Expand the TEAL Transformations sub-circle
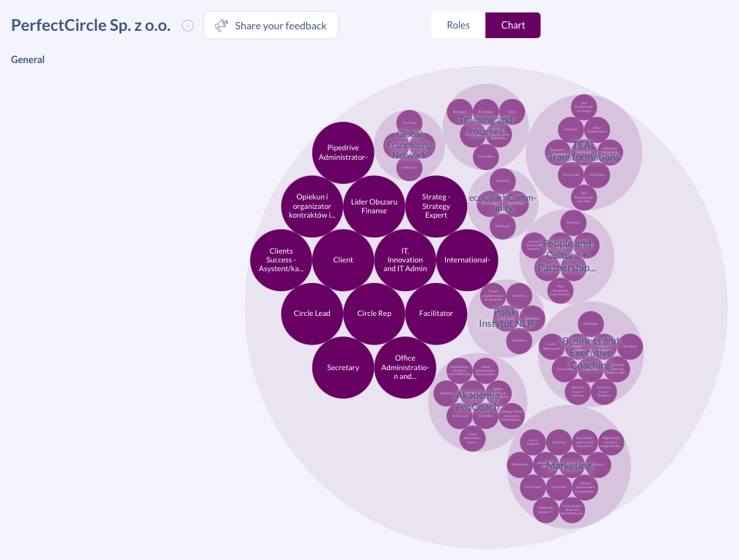 point(584,152)
